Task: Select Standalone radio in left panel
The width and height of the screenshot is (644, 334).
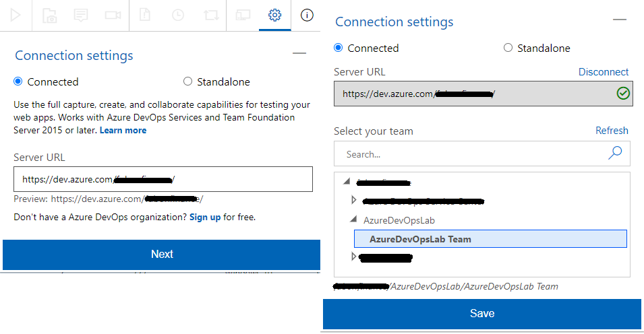Action: [187, 81]
